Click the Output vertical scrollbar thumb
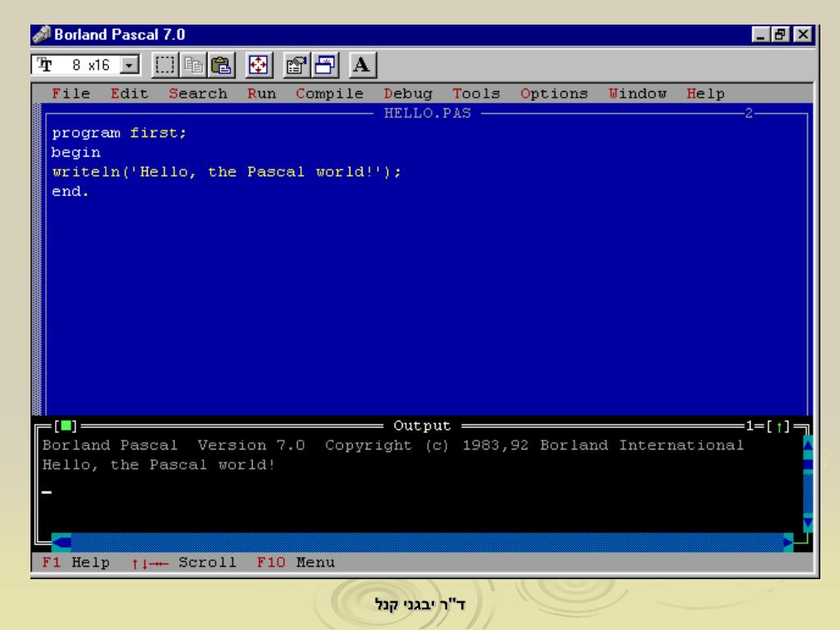Screen dimensions: 840x630 click(x=808, y=464)
